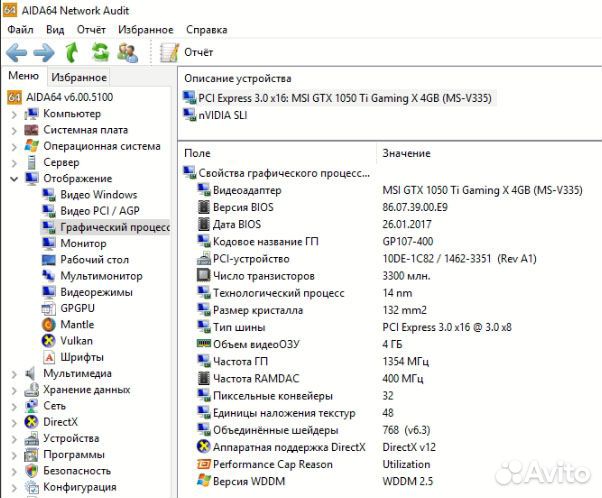Click the Сеть network icon

tap(31, 405)
